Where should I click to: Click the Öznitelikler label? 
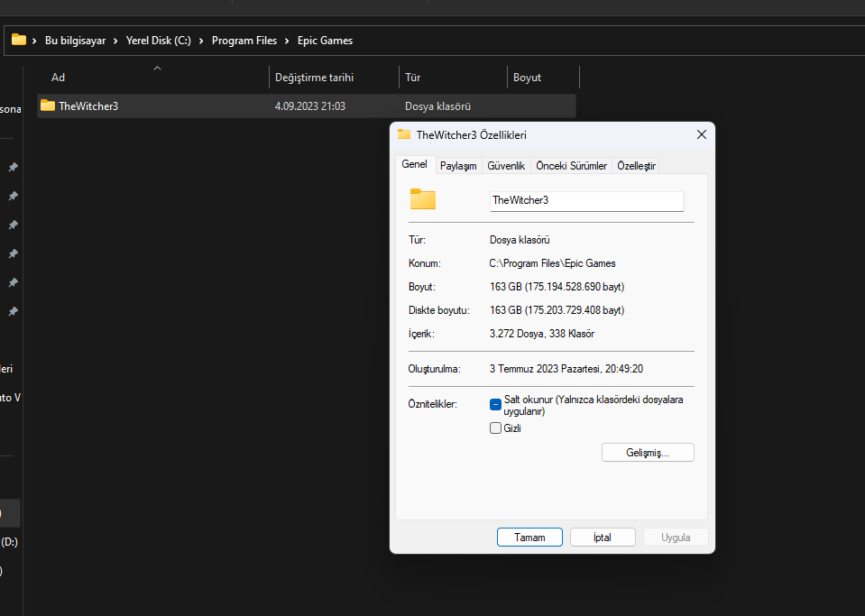tap(433, 404)
